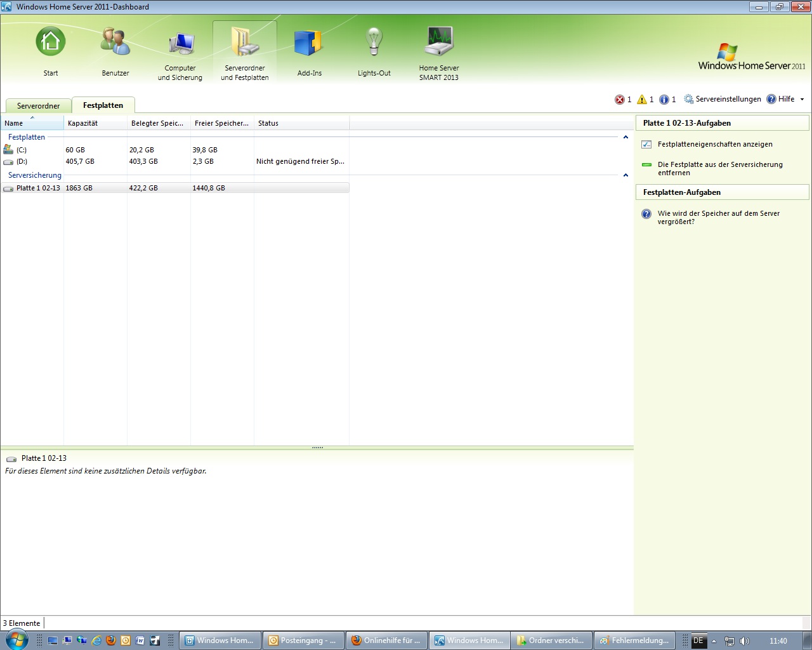Click the 11:40 taskbar clock
812x650 pixels.
778,641
